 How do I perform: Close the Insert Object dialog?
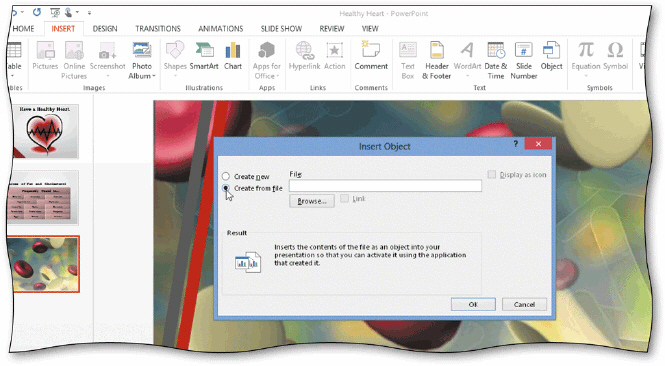click(538, 144)
